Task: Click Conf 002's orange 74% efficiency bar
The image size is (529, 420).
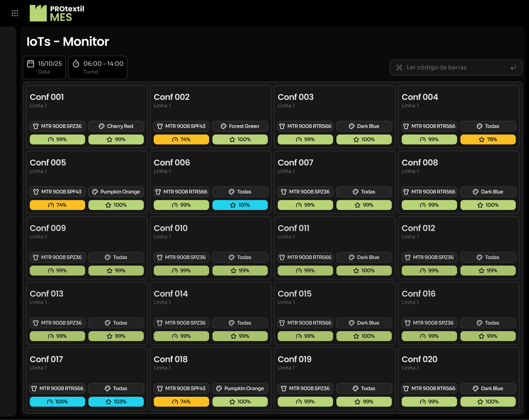Action: (x=181, y=140)
